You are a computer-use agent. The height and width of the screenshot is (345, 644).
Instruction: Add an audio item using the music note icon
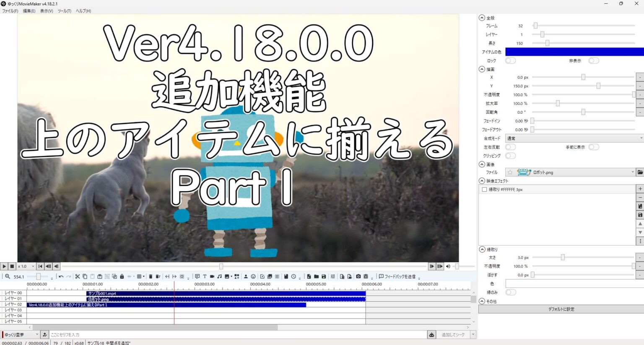pyautogui.click(x=220, y=277)
